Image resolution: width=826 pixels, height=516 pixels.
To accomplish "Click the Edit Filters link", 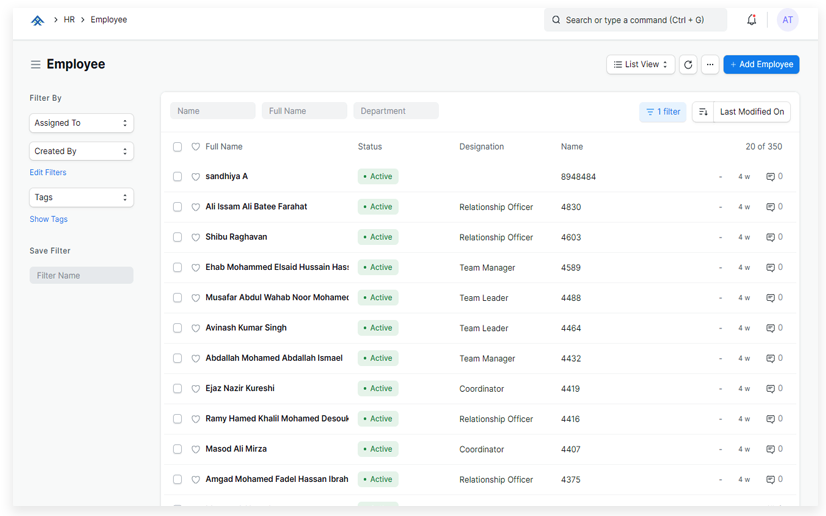I will point(48,173).
